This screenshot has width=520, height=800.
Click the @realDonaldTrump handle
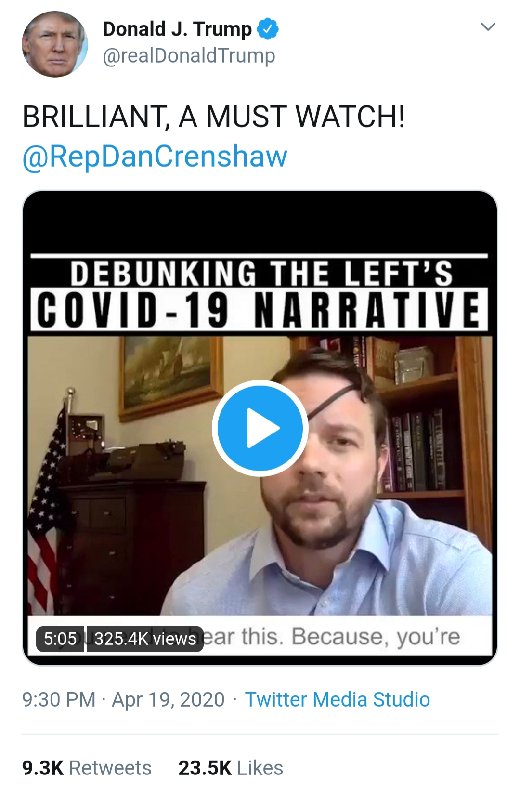pyautogui.click(x=189, y=56)
